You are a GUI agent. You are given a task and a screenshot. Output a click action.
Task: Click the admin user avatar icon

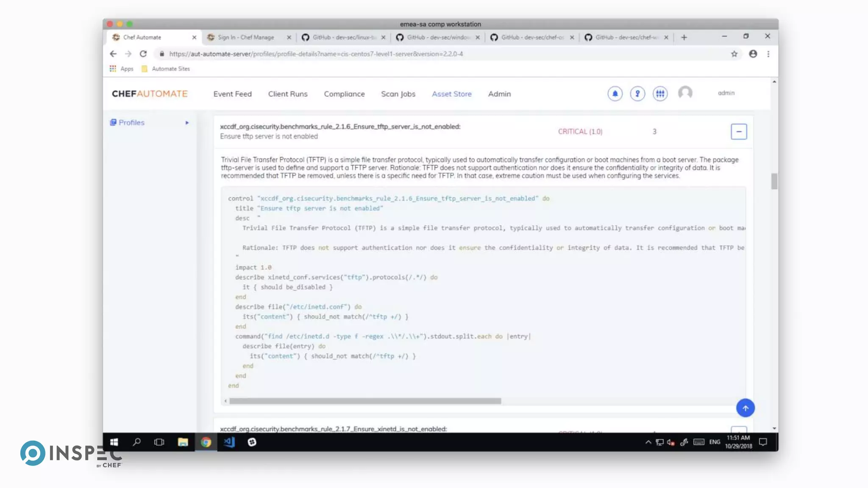[x=685, y=93]
